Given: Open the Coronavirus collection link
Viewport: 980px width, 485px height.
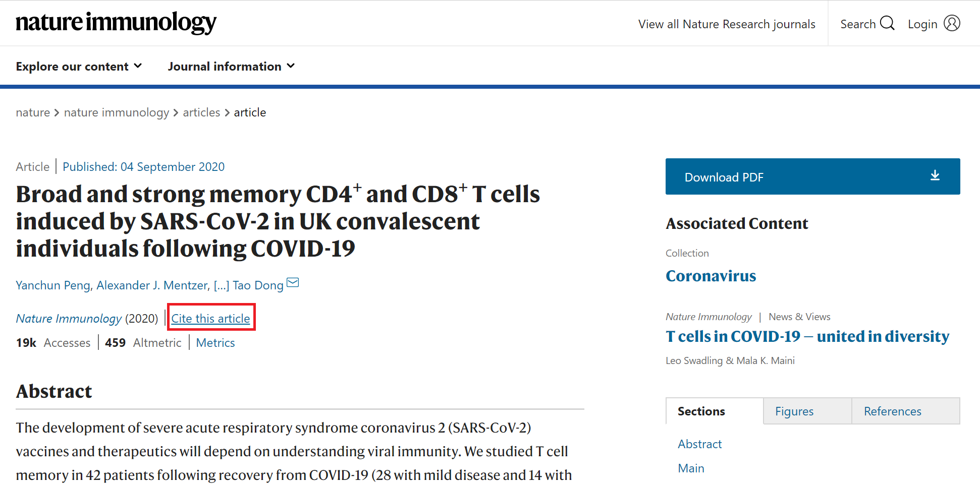Looking at the screenshot, I should coord(711,276).
